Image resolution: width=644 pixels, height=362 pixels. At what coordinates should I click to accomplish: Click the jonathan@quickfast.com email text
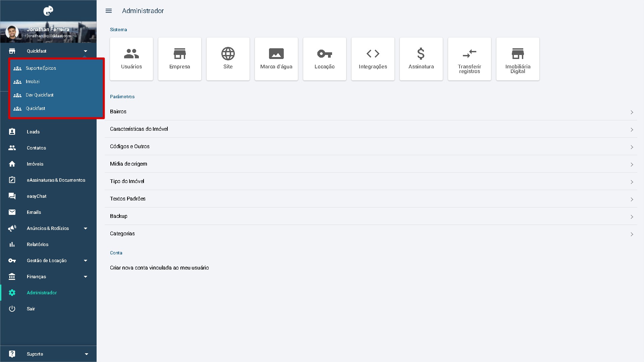[49, 36]
